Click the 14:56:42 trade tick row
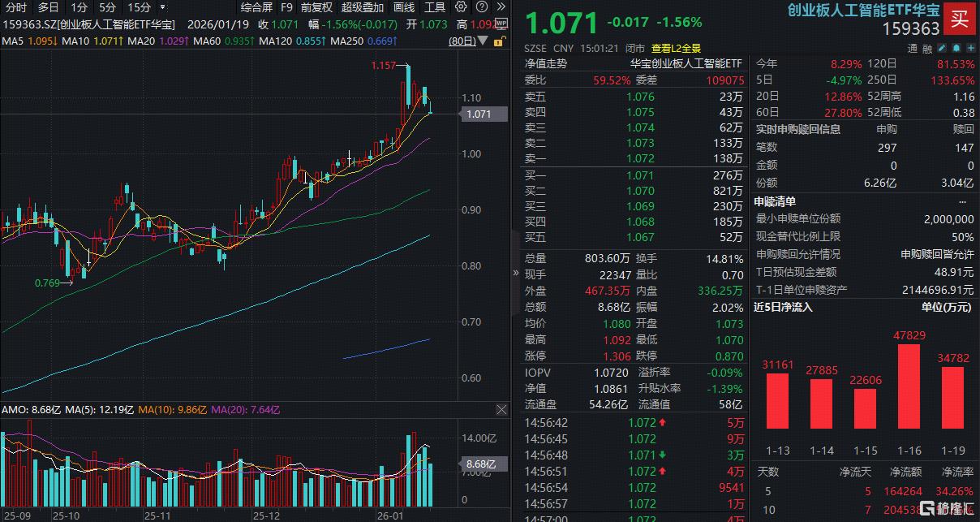The width and height of the screenshot is (980, 522). click(634, 423)
